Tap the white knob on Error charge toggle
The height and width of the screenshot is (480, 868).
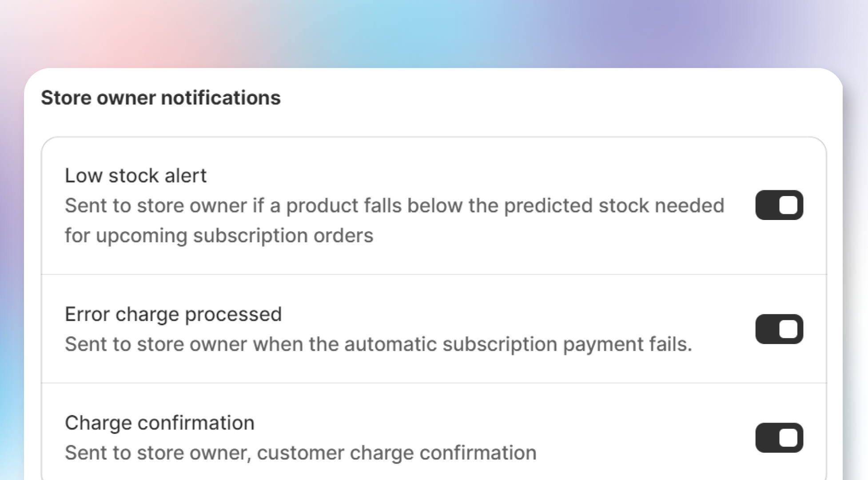pyautogui.click(x=788, y=329)
